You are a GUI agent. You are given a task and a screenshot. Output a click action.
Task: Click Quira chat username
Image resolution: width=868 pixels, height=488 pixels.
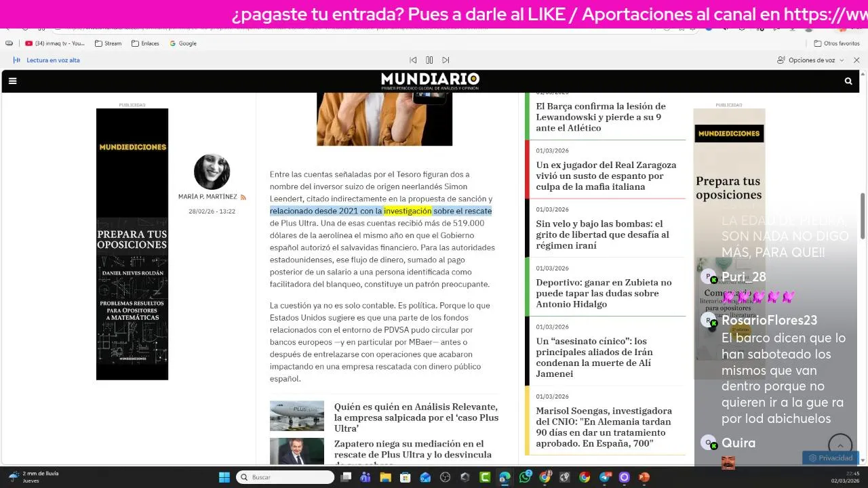[738, 443]
